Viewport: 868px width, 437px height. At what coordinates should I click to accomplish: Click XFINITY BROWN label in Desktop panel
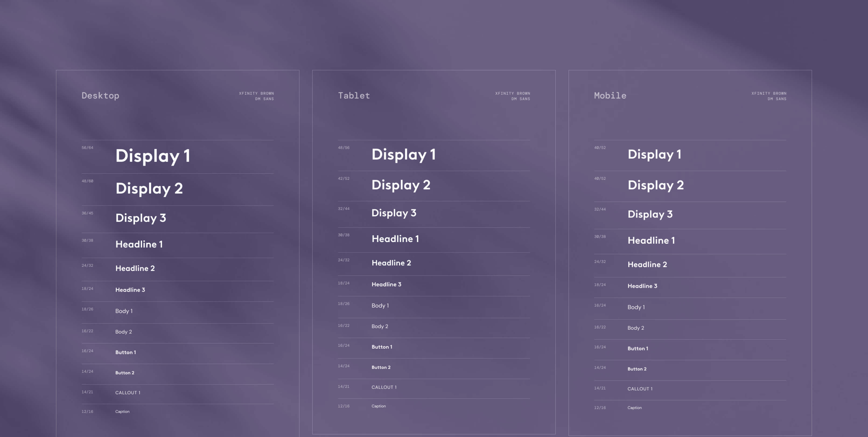(256, 93)
